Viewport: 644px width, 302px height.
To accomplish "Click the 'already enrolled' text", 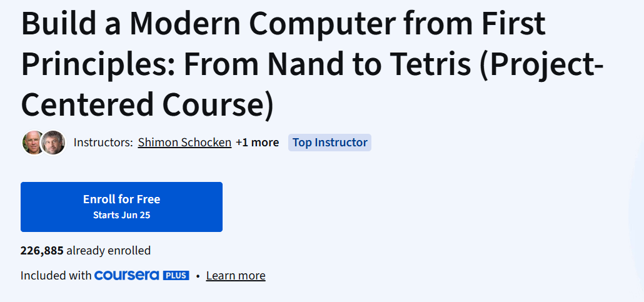I will 109,251.
